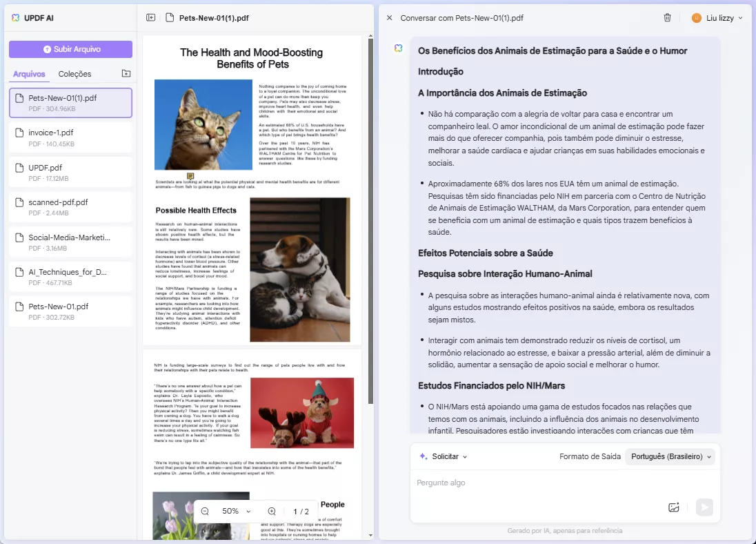Click the cat photo in PDF page
This screenshot has width=756, height=544.
pos(203,124)
